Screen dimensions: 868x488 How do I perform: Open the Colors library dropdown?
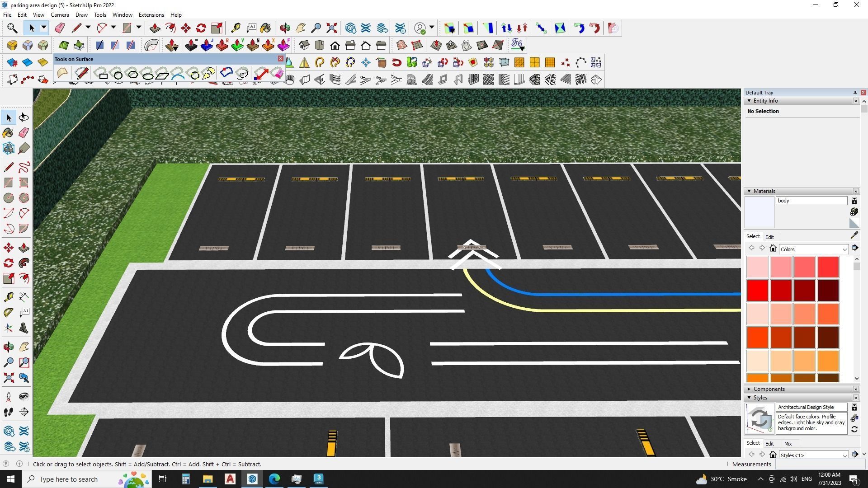[x=844, y=249]
